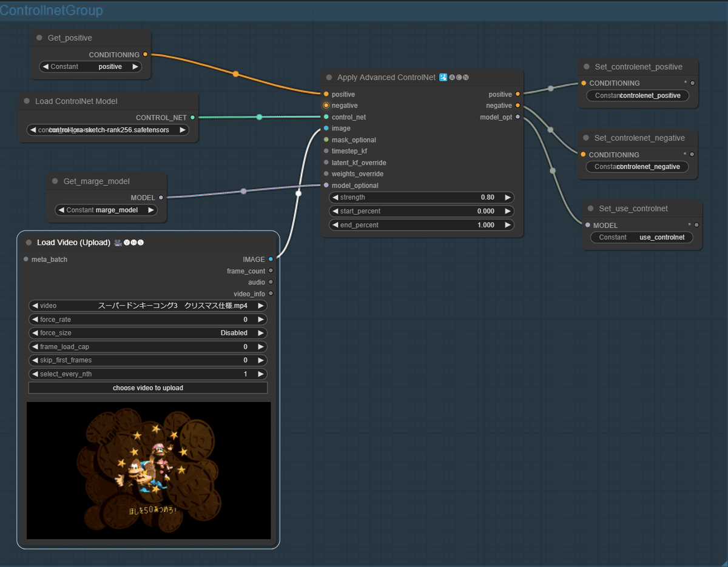Click the control_net input port
The height and width of the screenshot is (567, 728).
[x=326, y=117]
